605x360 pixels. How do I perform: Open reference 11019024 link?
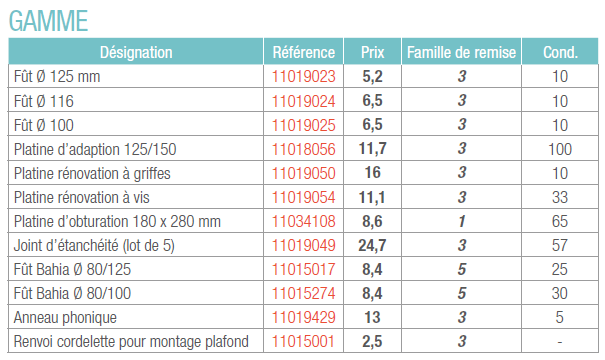pos(304,101)
